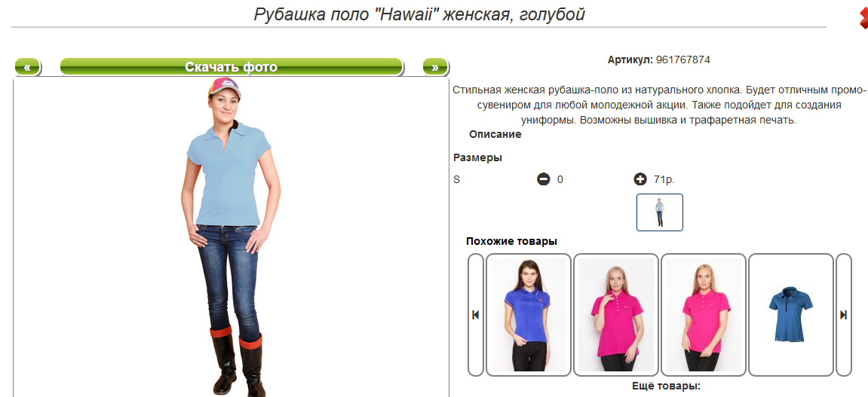Open the first pink polo similar product
Image resolution: width=868 pixels, height=397 pixels.
click(x=616, y=315)
